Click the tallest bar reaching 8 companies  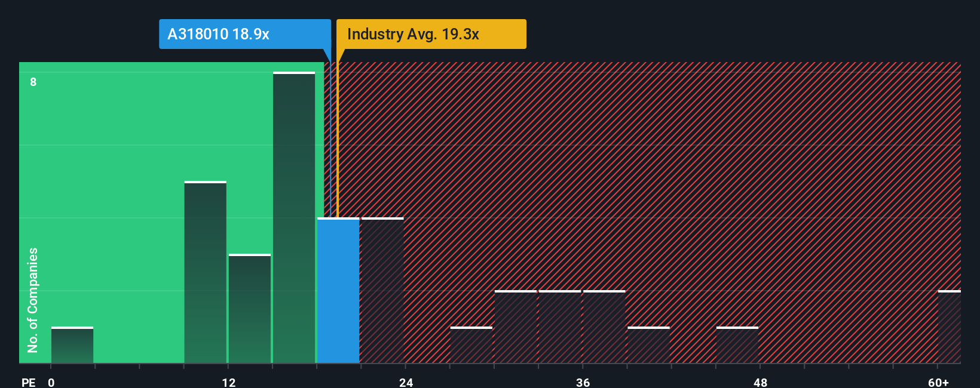(x=294, y=217)
